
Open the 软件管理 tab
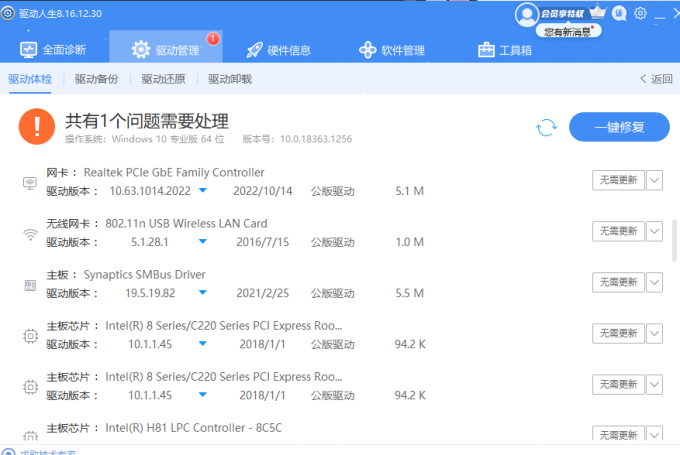[392, 50]
